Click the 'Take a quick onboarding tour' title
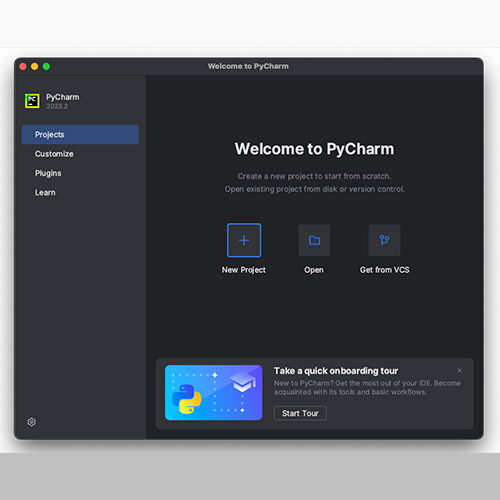Viewport: 500px width, 500px height. pos(336,371)
